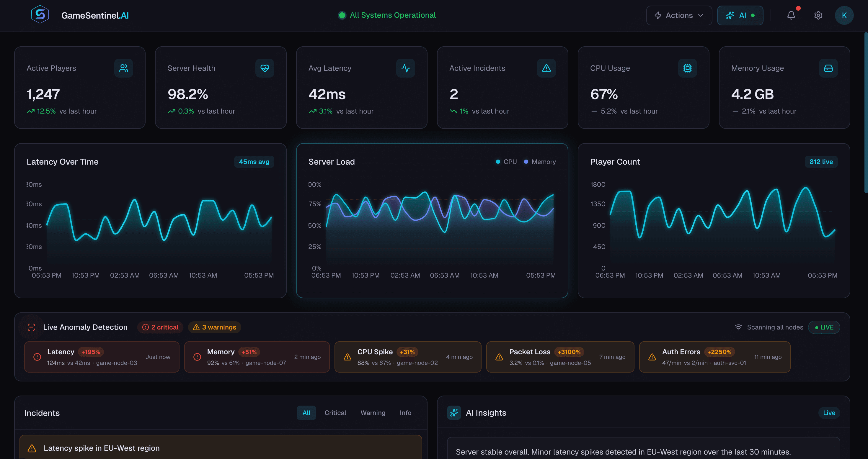Switch to the Critical incidents tab

point(335,412)
